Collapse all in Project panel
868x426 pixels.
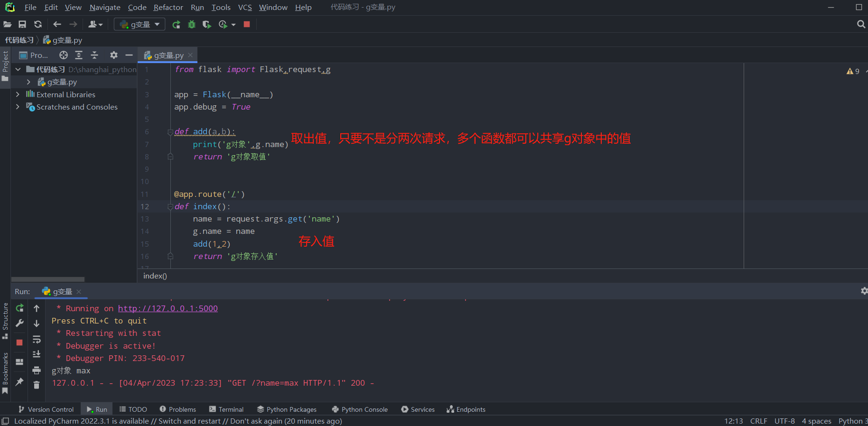tap(94, 55)
